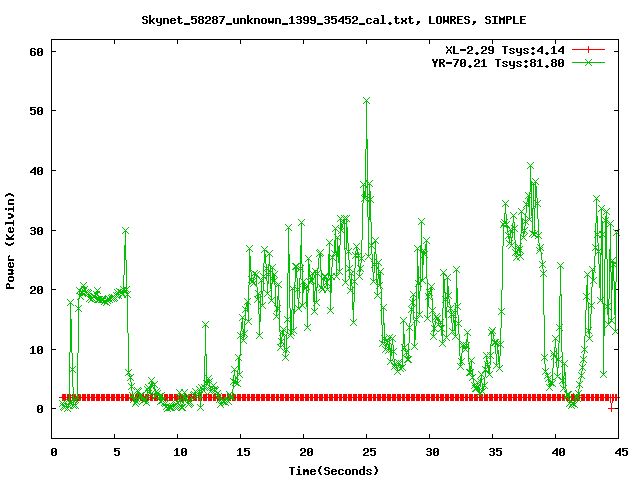Click the x-axis tick label 45
The width and height of the screenshot is (640, 480).
click(622, 452)
